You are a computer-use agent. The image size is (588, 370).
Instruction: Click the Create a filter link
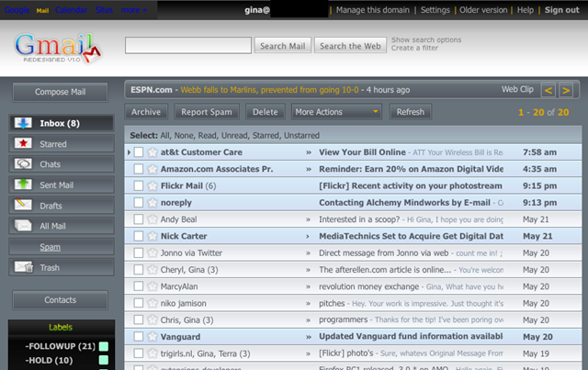click(414, 48)
